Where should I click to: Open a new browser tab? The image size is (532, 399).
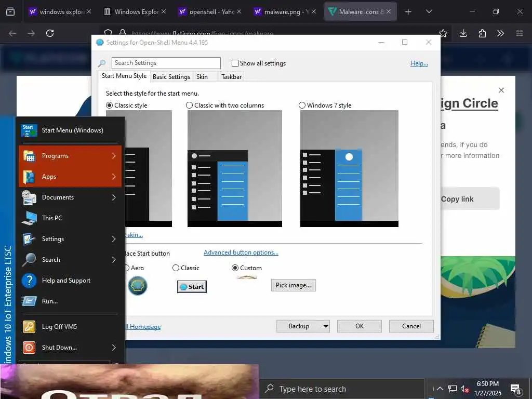click(408, 12)
